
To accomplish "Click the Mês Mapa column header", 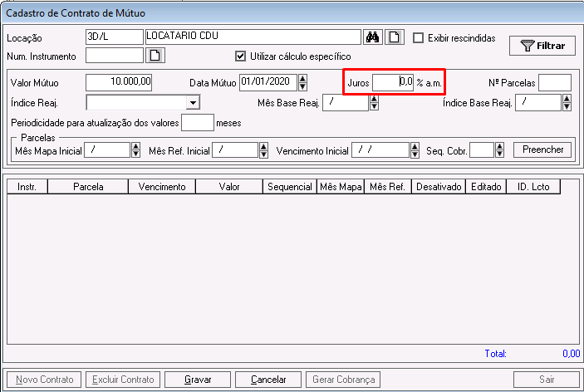I will 341,187.
